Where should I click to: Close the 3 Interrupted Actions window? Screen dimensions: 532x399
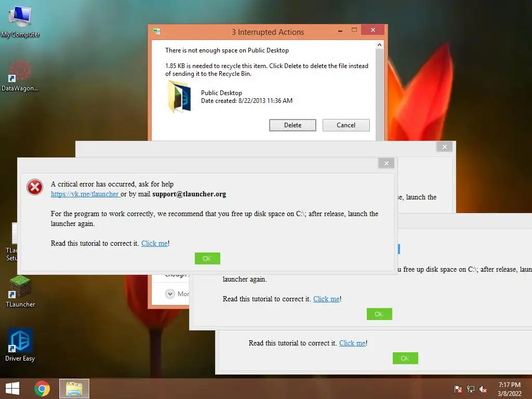pyautogui.click(x=373, y=30)
